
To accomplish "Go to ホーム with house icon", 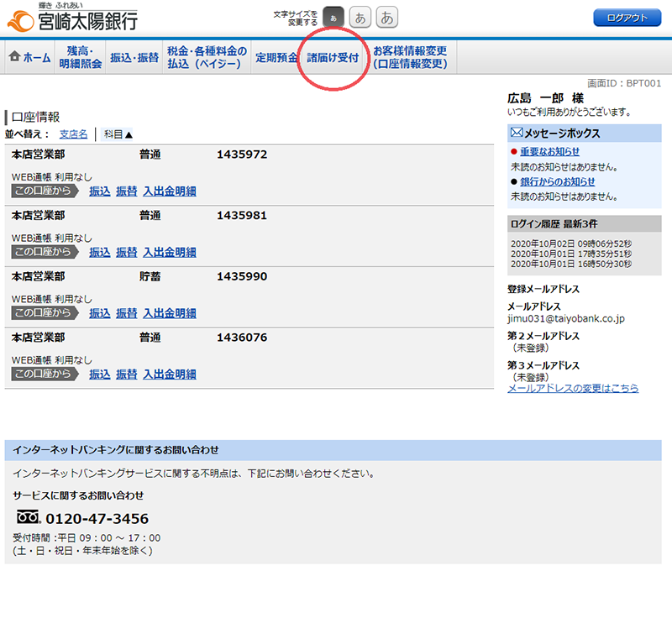I will [x=29, y=57].
